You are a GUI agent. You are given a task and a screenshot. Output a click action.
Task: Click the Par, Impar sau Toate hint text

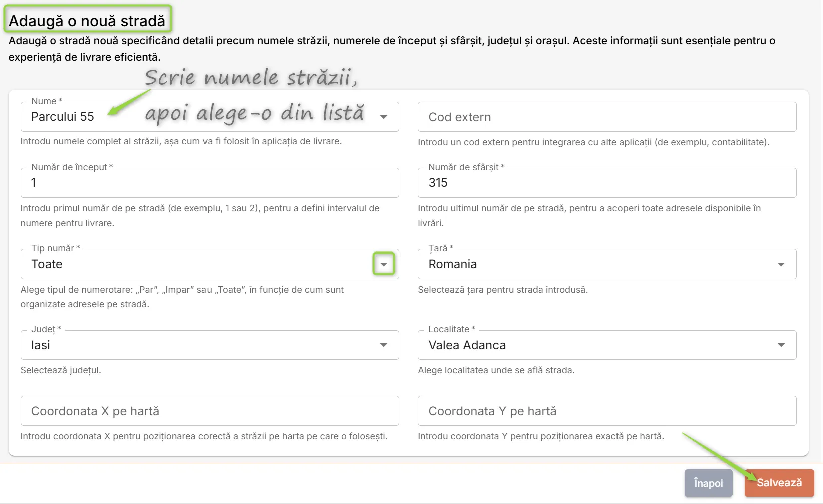tap(182, 297)
